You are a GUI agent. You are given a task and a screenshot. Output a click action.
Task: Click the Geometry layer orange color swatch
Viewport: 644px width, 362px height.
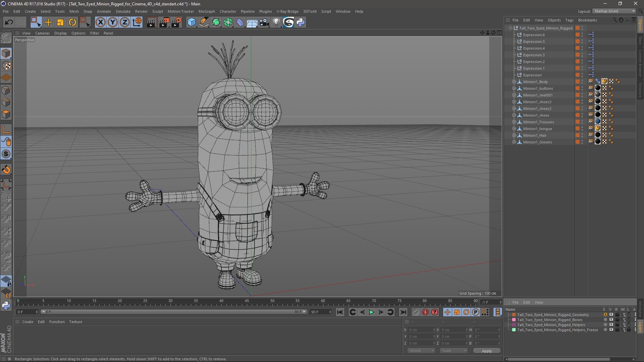514,315
